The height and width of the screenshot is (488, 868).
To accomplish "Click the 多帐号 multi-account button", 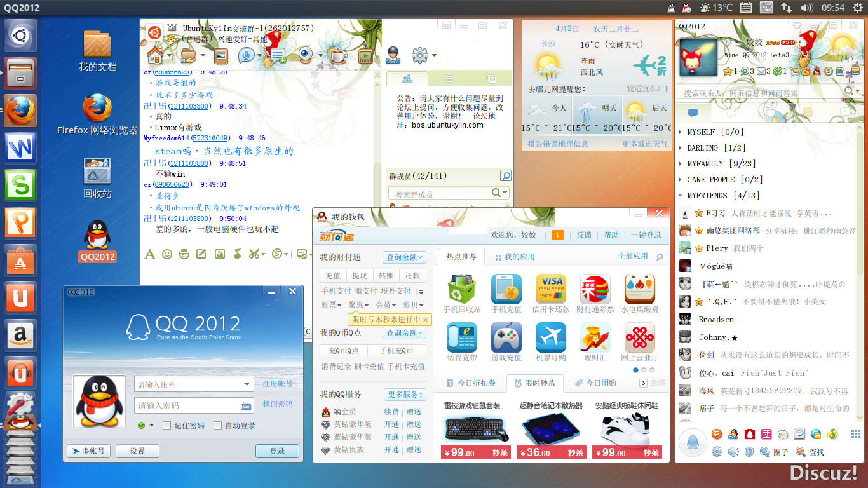I will 88,451.
